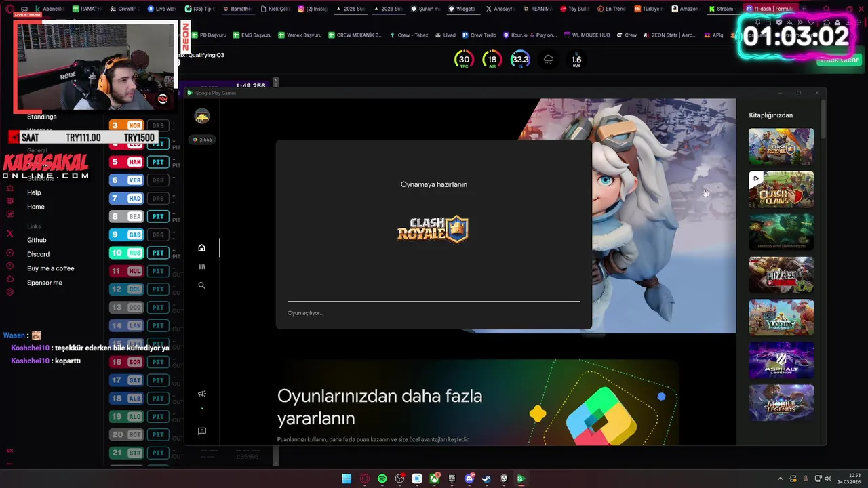Open Epic Games Launcher from the taskbar

452,479
